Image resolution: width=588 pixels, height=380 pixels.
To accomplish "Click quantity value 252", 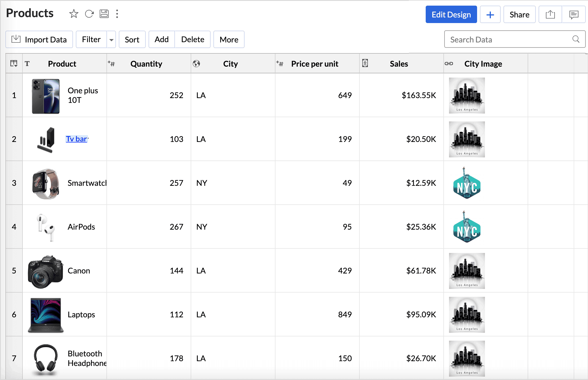I will pyautogui.click(x=176, y=95).
